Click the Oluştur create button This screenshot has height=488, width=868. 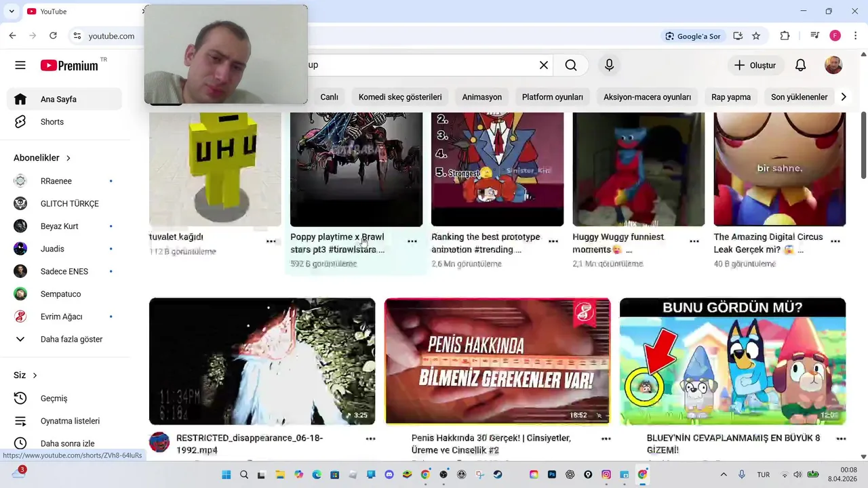coord(755,65)
